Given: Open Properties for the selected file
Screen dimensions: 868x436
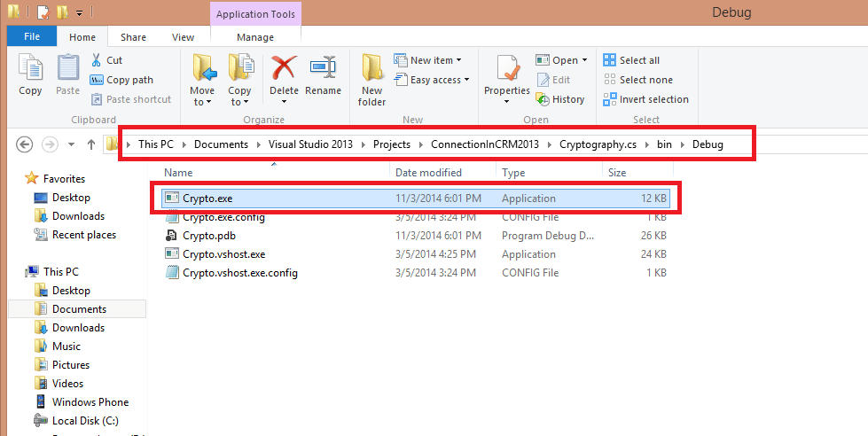Looking at the screenshot, I should point(506,75).
